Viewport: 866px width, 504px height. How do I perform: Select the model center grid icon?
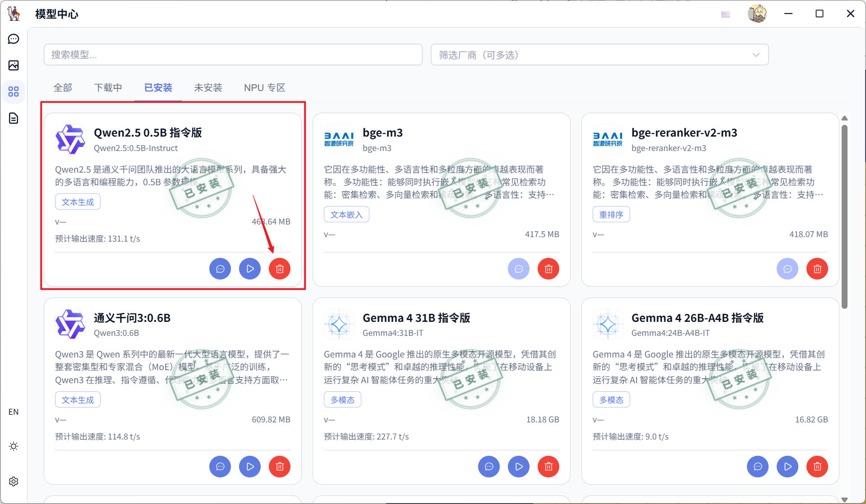14,92
